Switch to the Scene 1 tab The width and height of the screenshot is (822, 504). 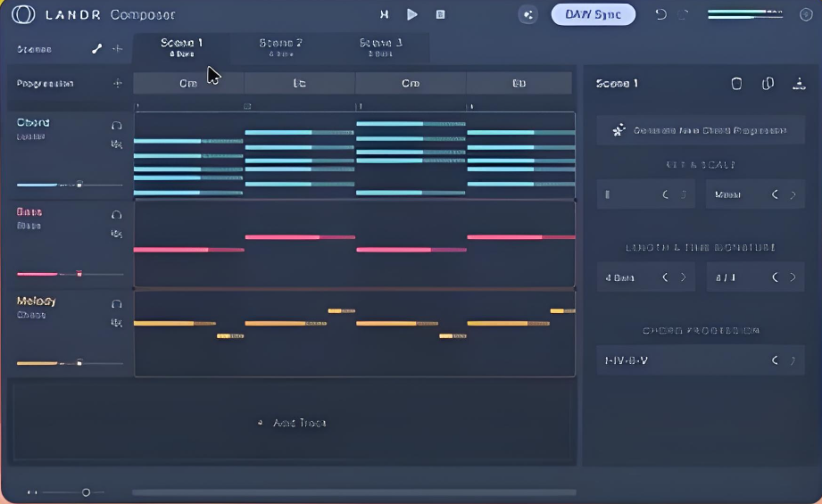pos(181,47)
